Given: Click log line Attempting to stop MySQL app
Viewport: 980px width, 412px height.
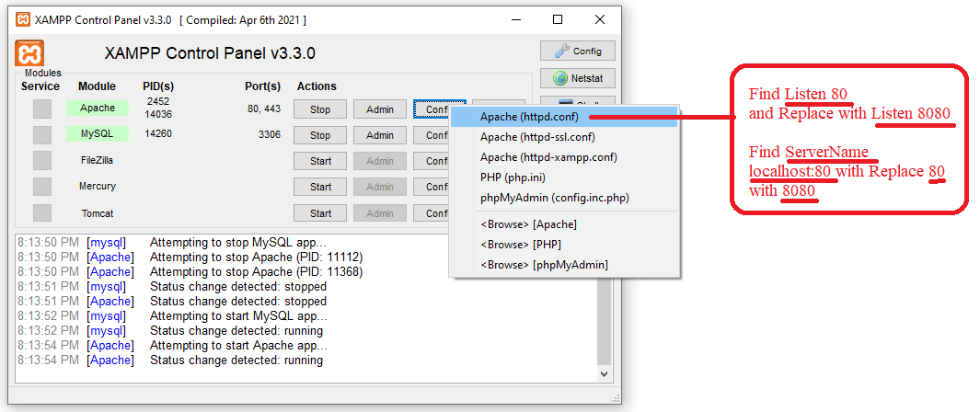Looking at the screenshot, I should (x=237, y=242).
